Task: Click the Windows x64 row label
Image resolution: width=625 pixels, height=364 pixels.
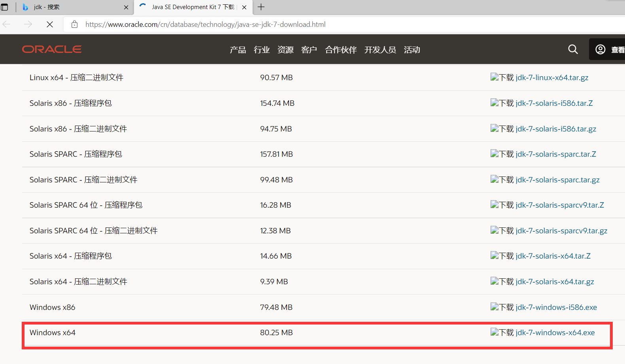Action: [x=53, y=333]
